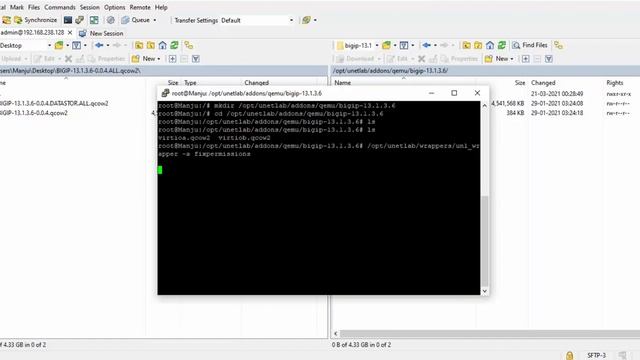Sort remote files by Changed column
640x360 pixels.
pyautogui.click(x=543, y=83)
